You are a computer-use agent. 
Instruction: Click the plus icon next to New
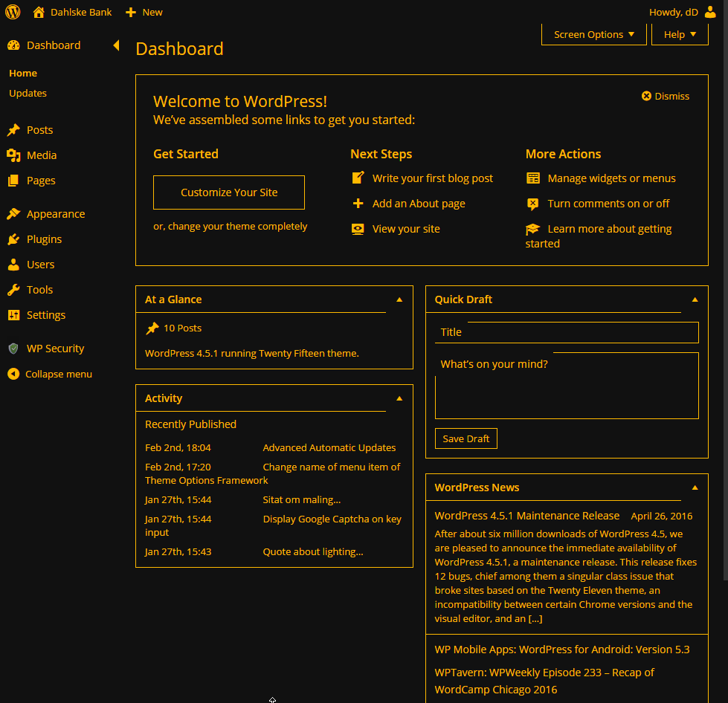click(x=131, y=12)
